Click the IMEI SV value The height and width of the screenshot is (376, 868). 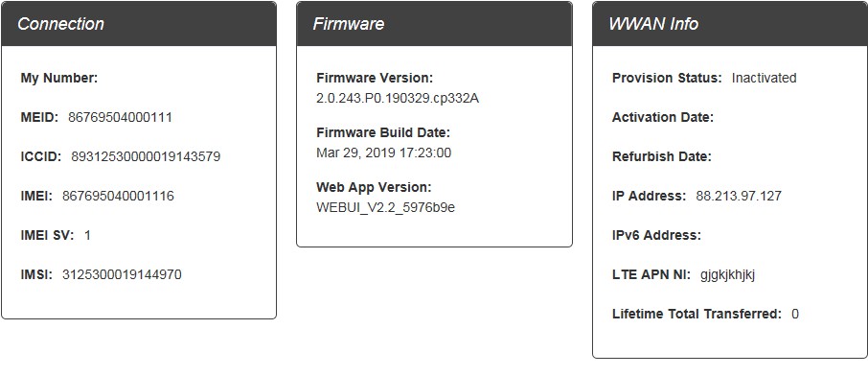pos(87,236)
